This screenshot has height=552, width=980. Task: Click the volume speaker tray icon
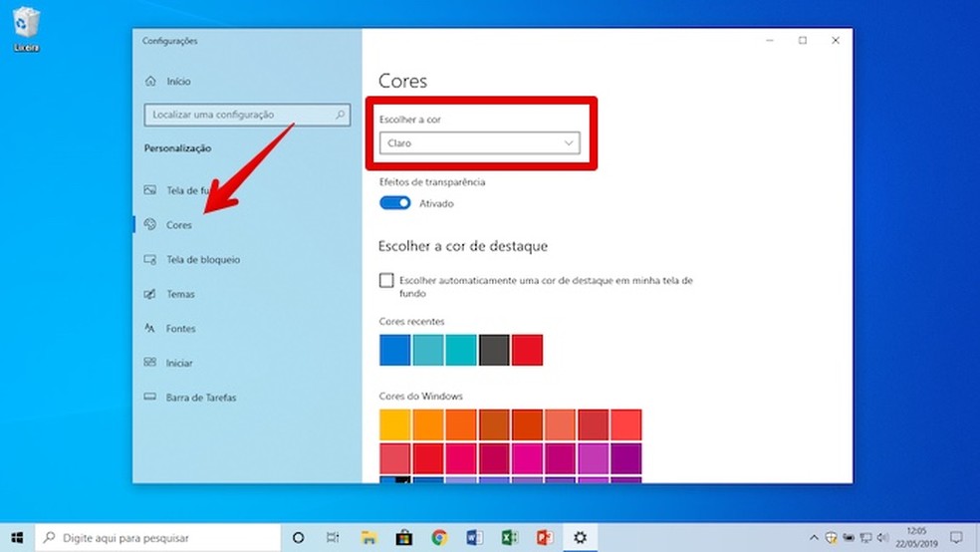tap(882, 538)
